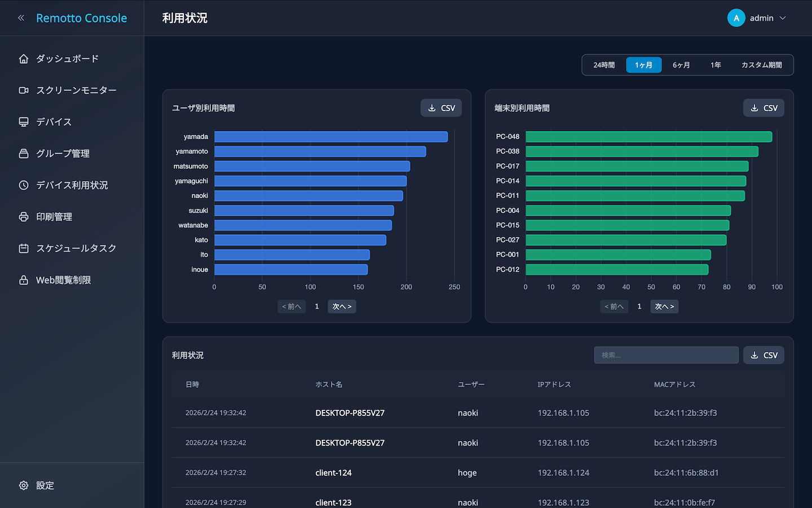Click the Web閲覧制限 lock icon
This screenshot has width=812, height=508.
tap(24, 280)
